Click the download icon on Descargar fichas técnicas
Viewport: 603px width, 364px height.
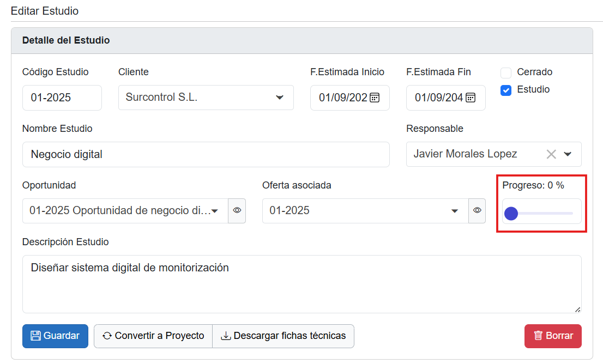pyautogui.click(x=226, y=336)
